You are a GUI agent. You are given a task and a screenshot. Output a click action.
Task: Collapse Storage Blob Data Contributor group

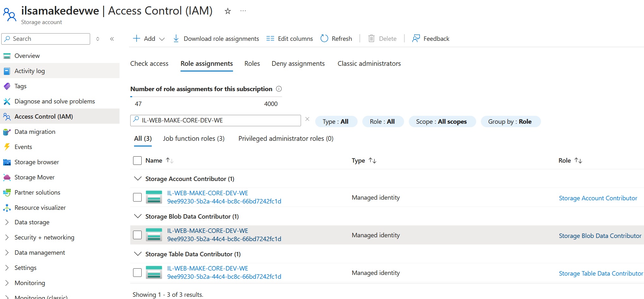[x=138, y=216]
